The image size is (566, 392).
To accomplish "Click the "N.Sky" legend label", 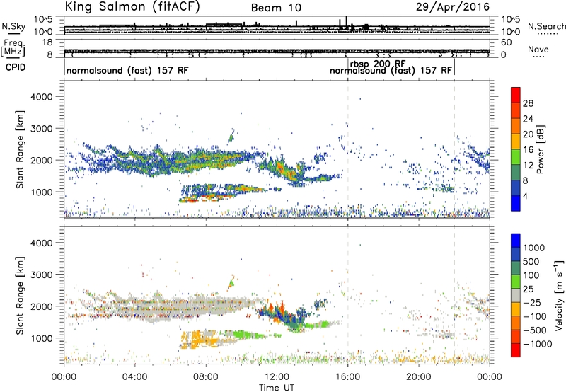I will [x=13, y=26].
